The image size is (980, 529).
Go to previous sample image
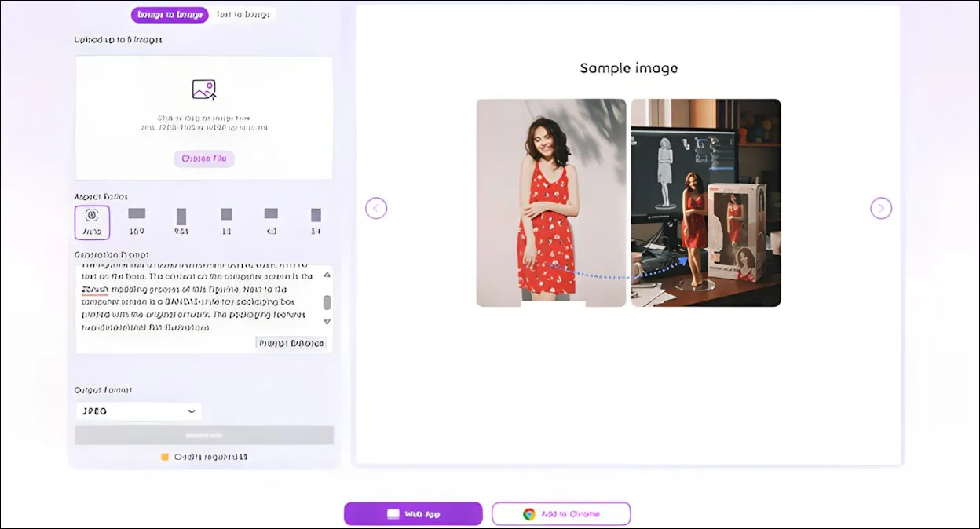coord(376,208)
